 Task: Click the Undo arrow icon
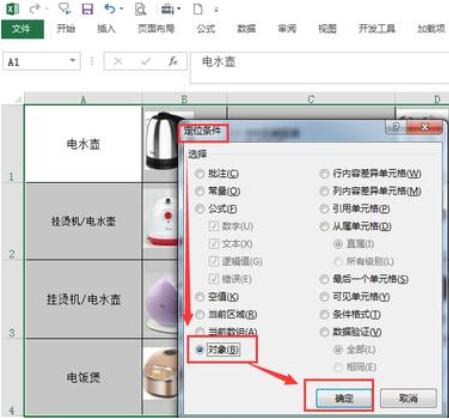coord(110,9)
